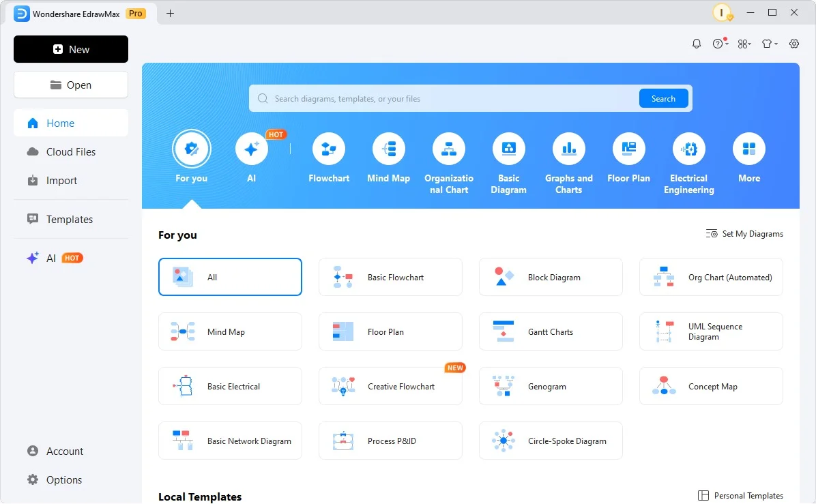The width and height of the screenshot is (816, 504).
Task: Select the Mind Map card in For you
Action: 230,332
